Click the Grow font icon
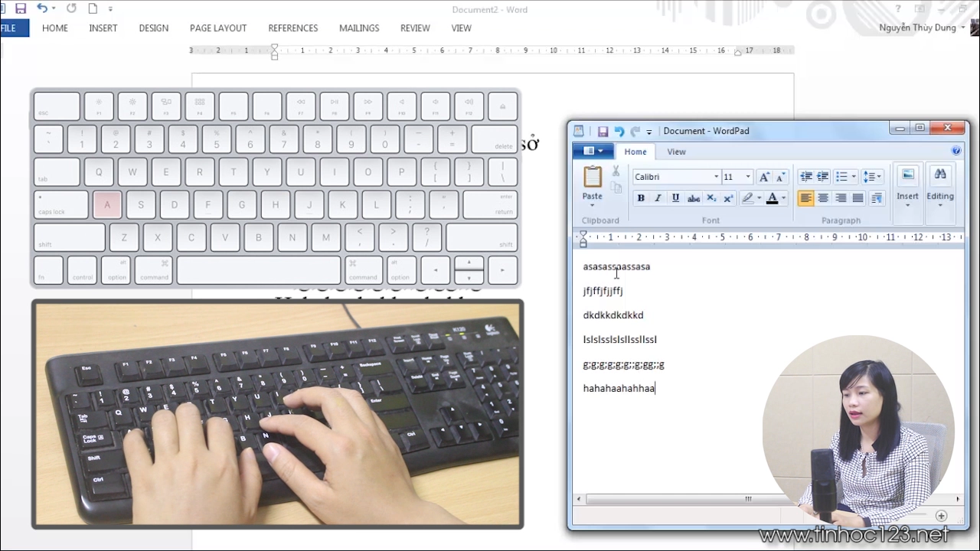980x551 pixels. [763, 177]
